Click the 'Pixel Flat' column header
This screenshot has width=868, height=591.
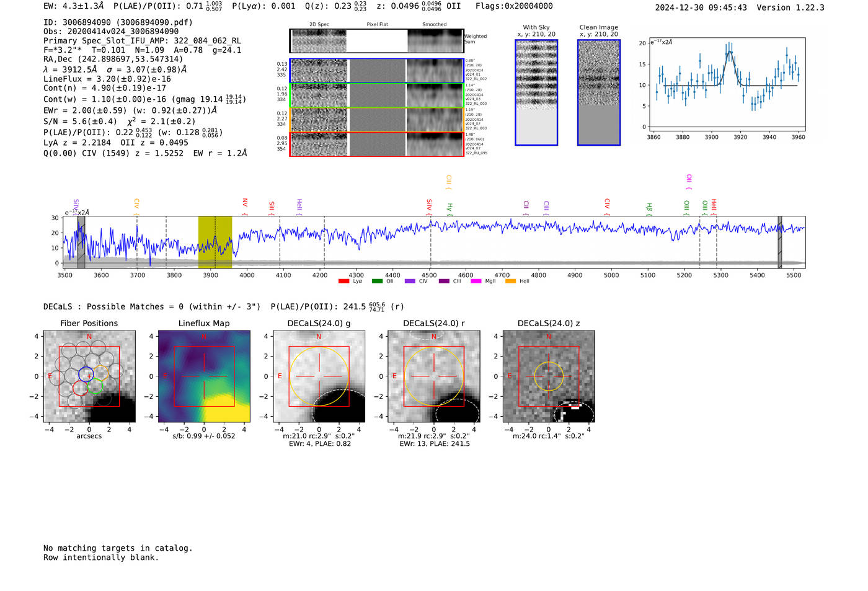tap(378, 24)
